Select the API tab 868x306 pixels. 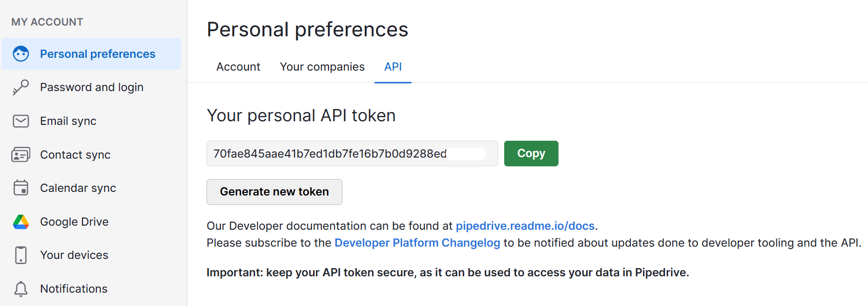coord(392,67)
